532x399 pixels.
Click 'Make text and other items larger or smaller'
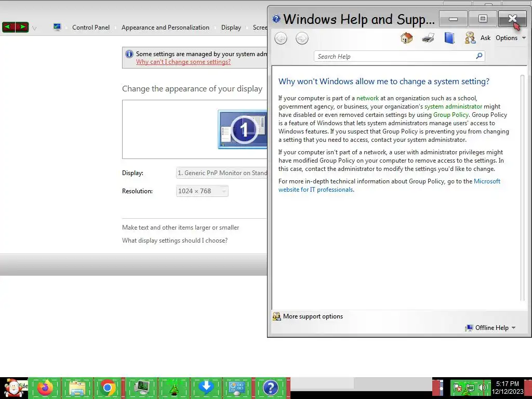[180, 228]
